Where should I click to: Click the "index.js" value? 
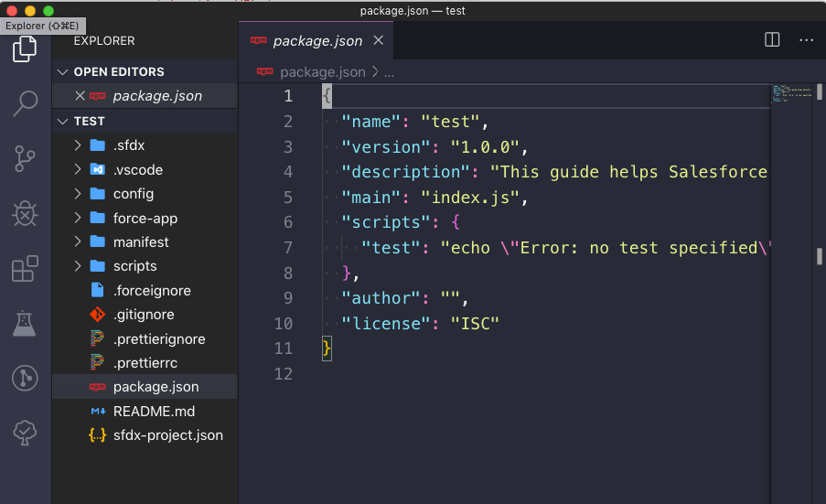[470, 197]
